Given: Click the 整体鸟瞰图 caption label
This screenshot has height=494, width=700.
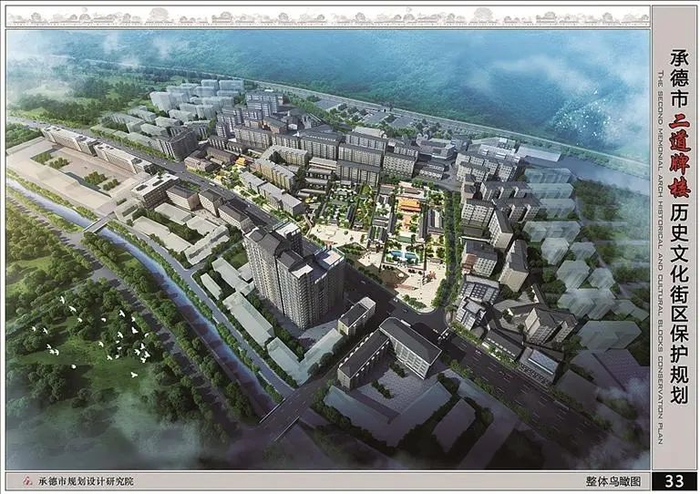Looking at the screenshot, I should tap(613, 482).
